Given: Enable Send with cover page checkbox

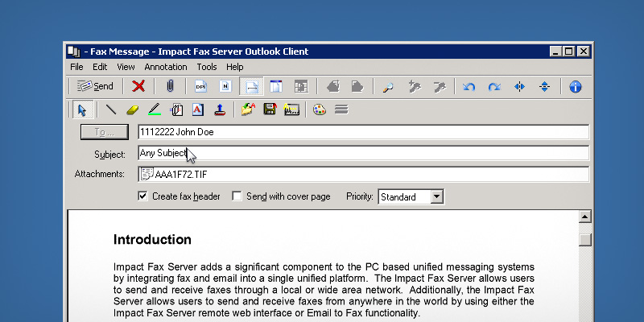Looking at the screenshot, I should point(237,196).
